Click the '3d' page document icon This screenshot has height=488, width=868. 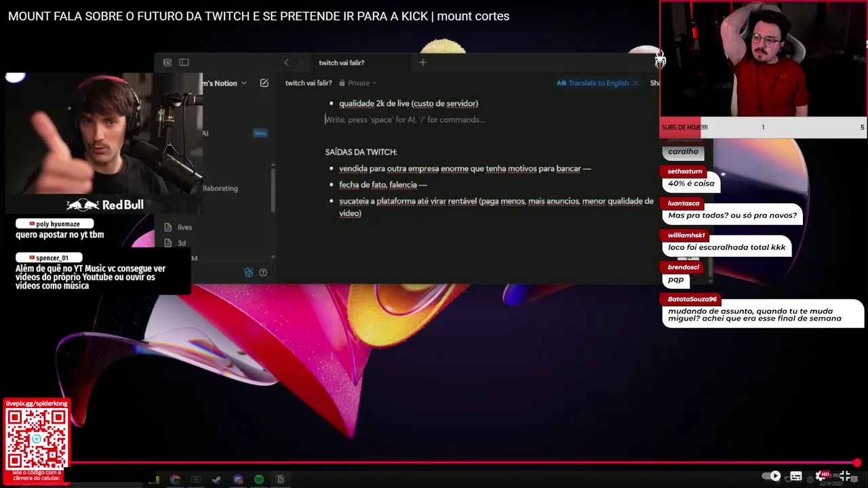click(x=168, y=243)
